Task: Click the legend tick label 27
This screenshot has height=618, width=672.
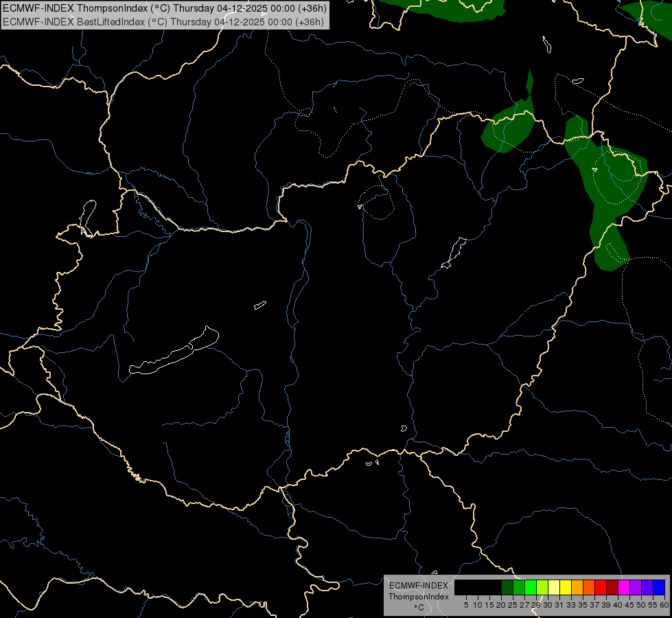Action: click(524, 605)
